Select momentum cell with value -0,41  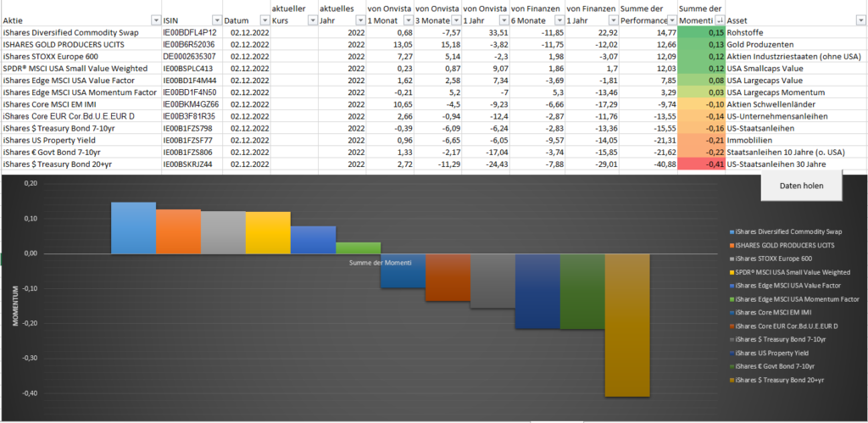(x=701, y=164)
